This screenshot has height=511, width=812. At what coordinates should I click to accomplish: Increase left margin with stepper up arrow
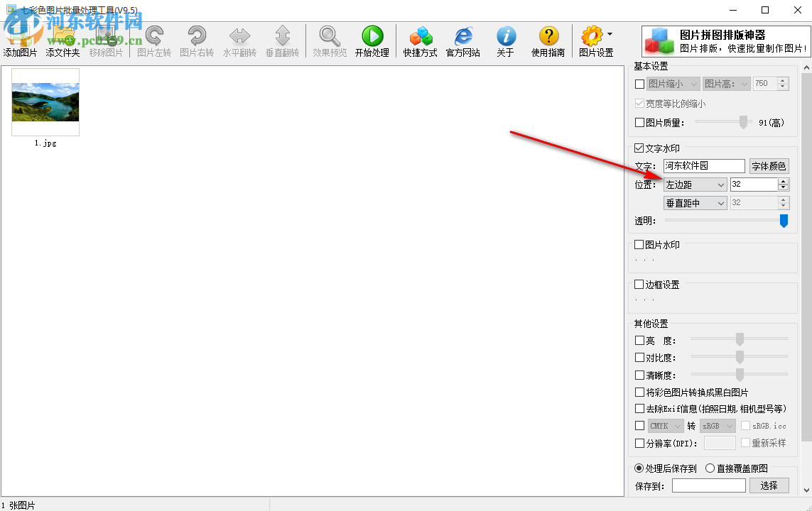[x=784, y=182]
